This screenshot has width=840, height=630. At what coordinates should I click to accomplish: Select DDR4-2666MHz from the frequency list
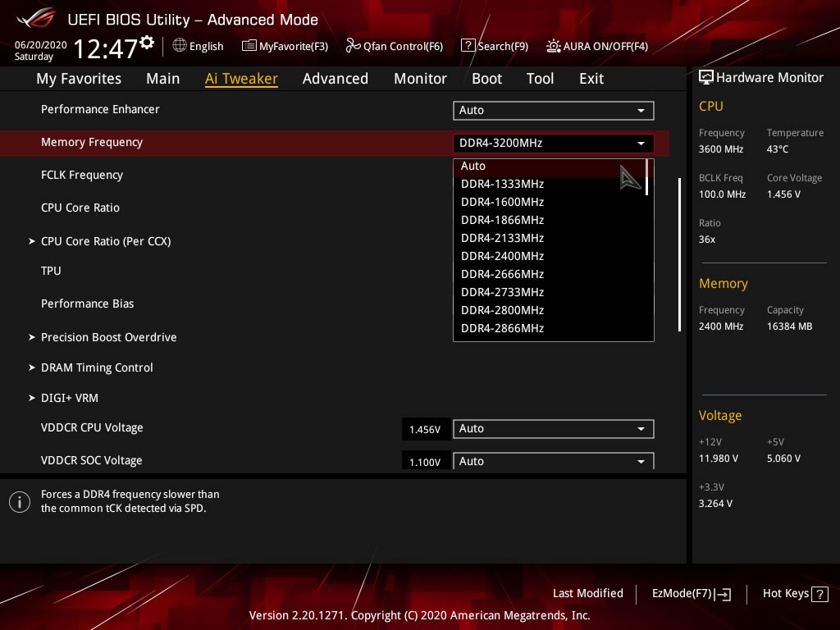502,274
